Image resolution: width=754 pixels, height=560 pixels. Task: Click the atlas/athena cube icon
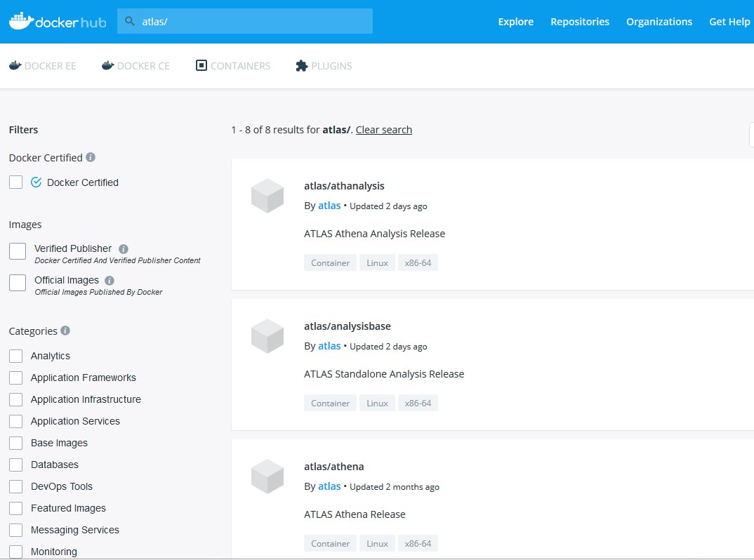pyautogui.click(x=267, y=476)
